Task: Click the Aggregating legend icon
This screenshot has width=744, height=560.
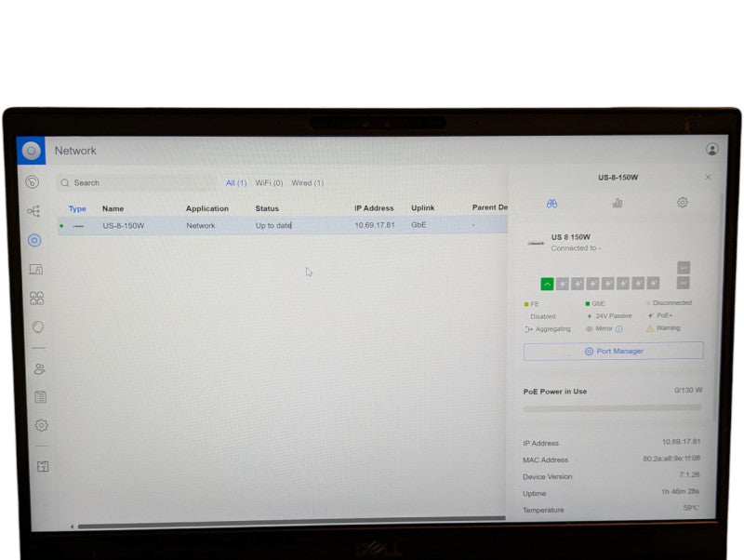Action: [528, 329]
